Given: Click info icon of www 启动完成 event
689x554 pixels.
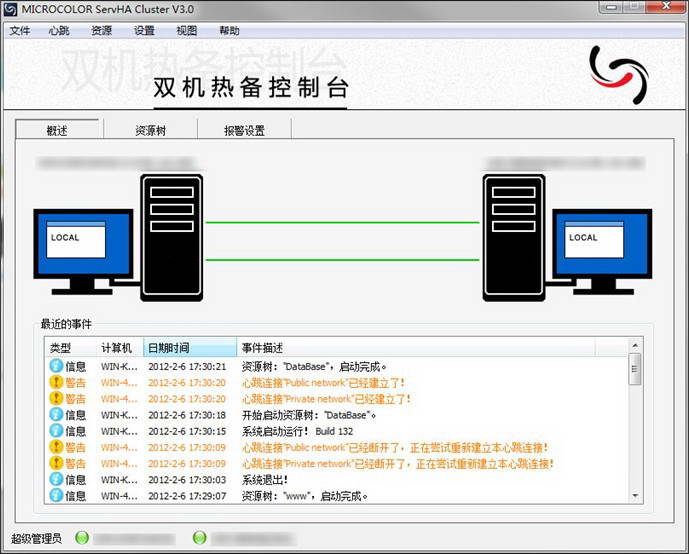Looking at the screenshot, I should 56,495.
